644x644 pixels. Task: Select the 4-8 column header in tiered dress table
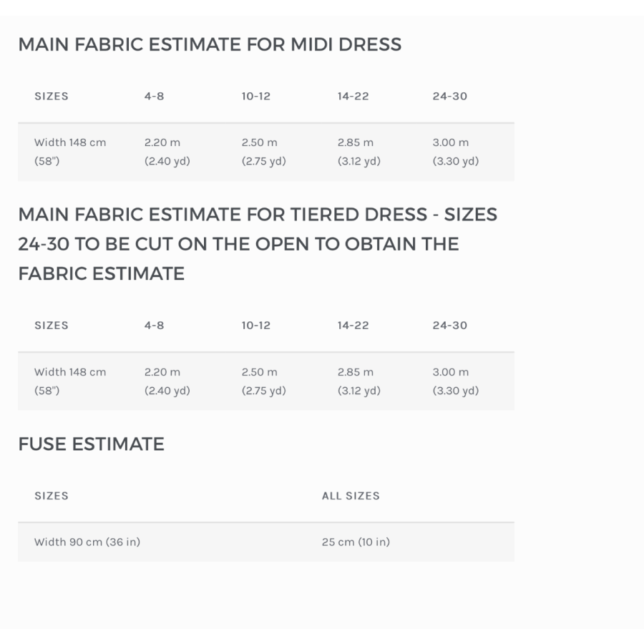[154, 326]
